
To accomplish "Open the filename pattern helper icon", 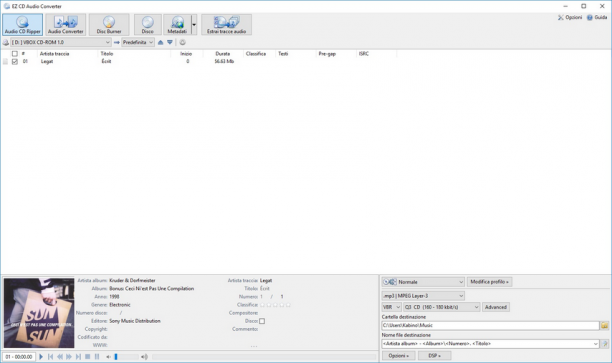I will [x=604, y=344].
